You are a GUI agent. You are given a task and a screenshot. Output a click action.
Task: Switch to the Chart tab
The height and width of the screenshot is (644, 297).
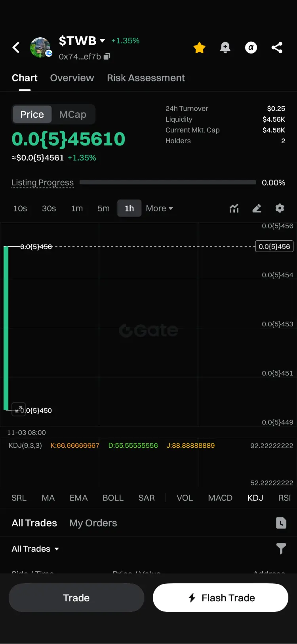[x=25, y=78]
